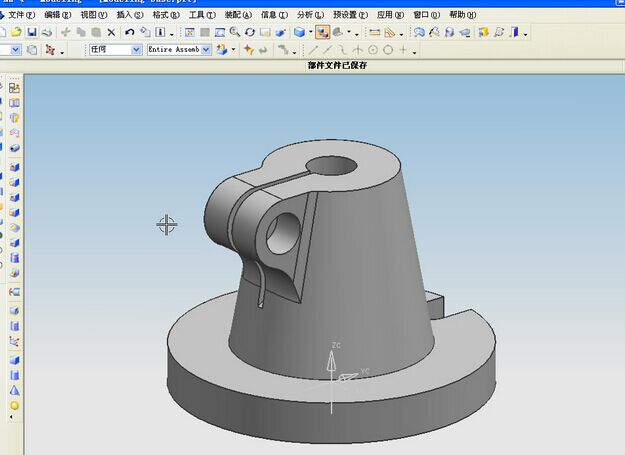Click the Save floppy disk icon
The height and width of the screenshot is (455, 625).
pyautogui.click(x=31, y=32)
